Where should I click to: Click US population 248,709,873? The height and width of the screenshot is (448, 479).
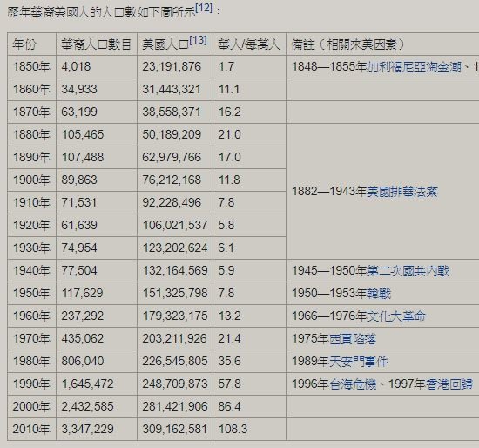(175, 384)
